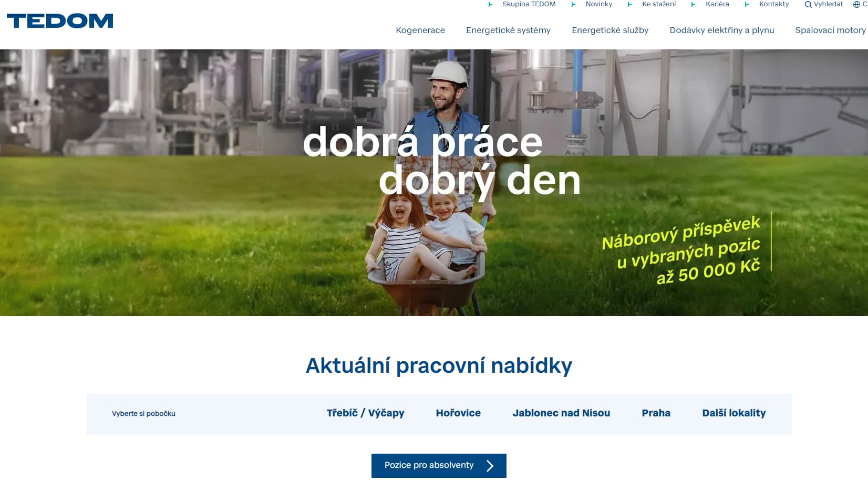Image resolution: width=868 pixels, height=492 pixels.
Task: Click the arrow icon beside Ke stažení
Action: [630, 5]
